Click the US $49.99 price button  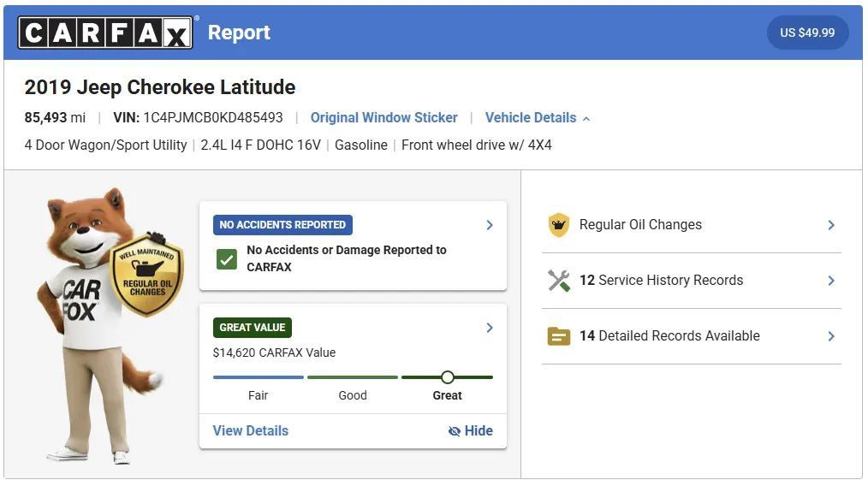pyautogui.click(x=807, y=33)
